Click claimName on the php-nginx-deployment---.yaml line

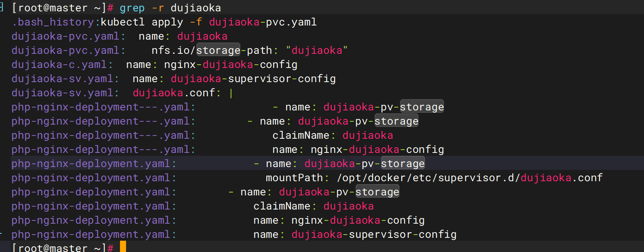tap(301, 136)
